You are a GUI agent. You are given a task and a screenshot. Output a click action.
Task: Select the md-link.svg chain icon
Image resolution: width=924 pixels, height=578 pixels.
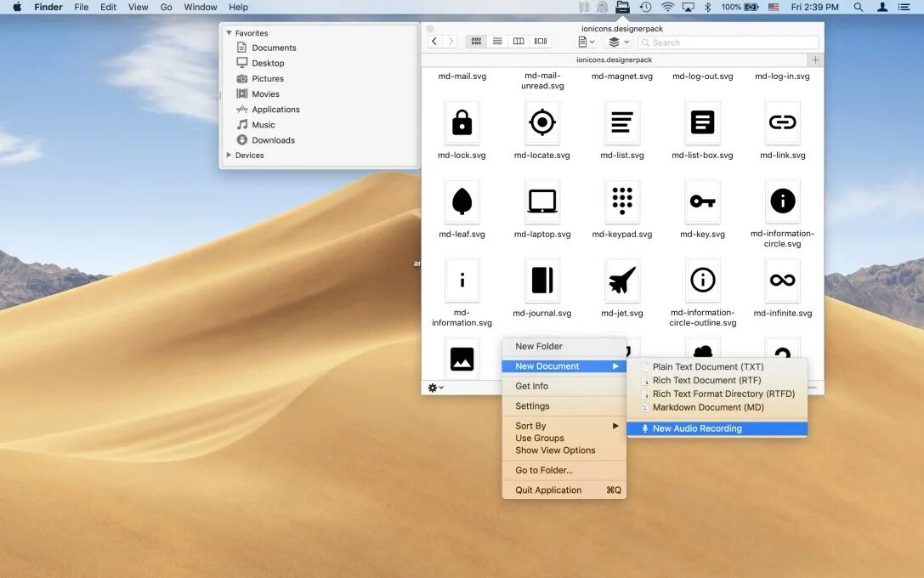pyautogui.click(x=783, y=122)
